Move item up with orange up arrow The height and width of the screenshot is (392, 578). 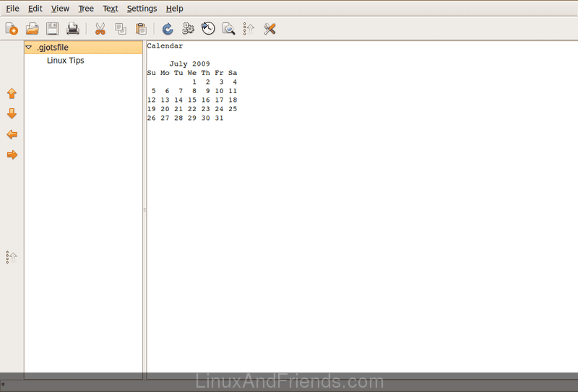point(12,93)
